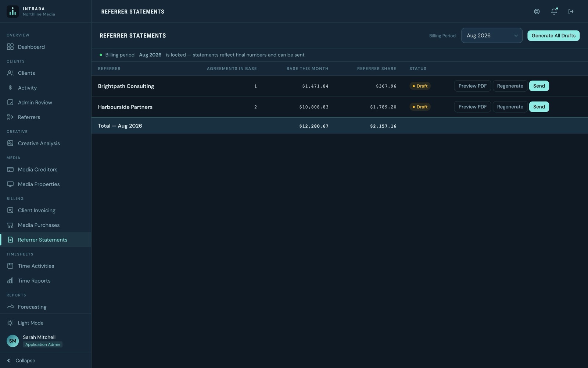This screenshot has width=588, height=368.
Task: Preview PDF for Brightpath Consulting
Action: (x=472, y=86)
